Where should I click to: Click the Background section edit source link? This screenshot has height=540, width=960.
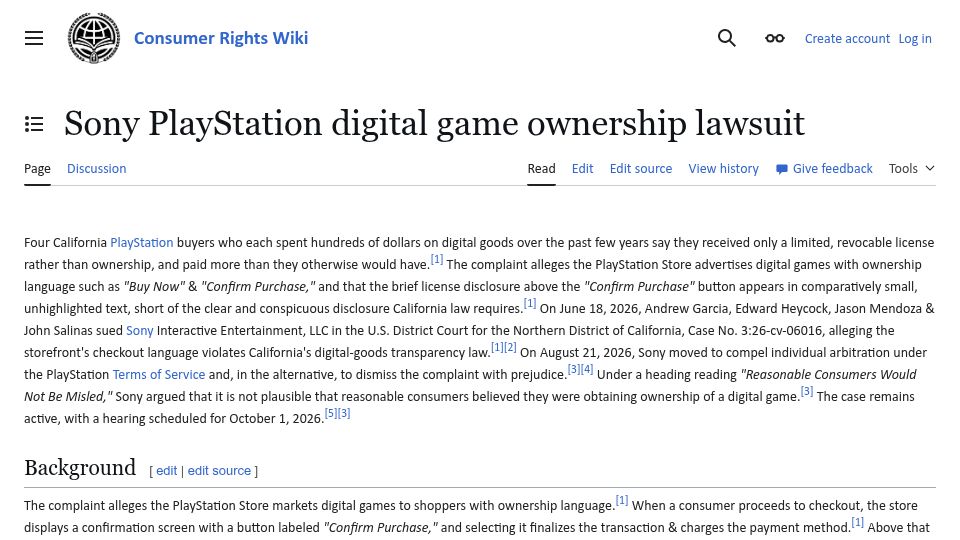(x=219, y=471)
